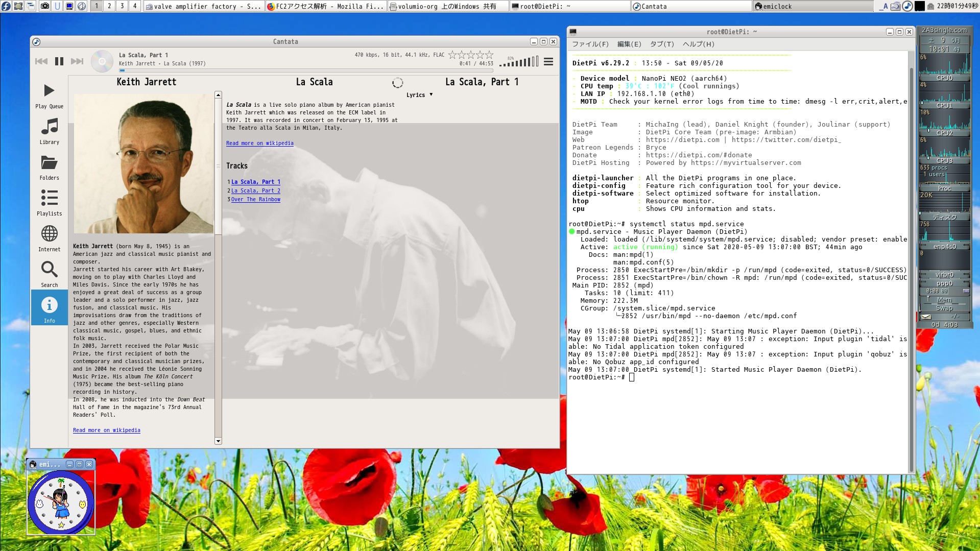Open the terminal タブ(T) menu
The height and width of the screenshot is (551, 980).
point(661,44)
